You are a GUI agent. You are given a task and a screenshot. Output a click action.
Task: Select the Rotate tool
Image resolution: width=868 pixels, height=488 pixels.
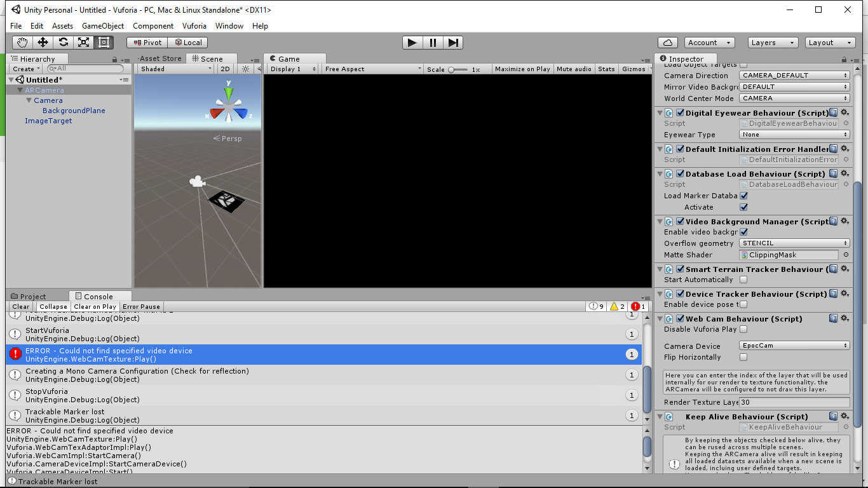63,43
